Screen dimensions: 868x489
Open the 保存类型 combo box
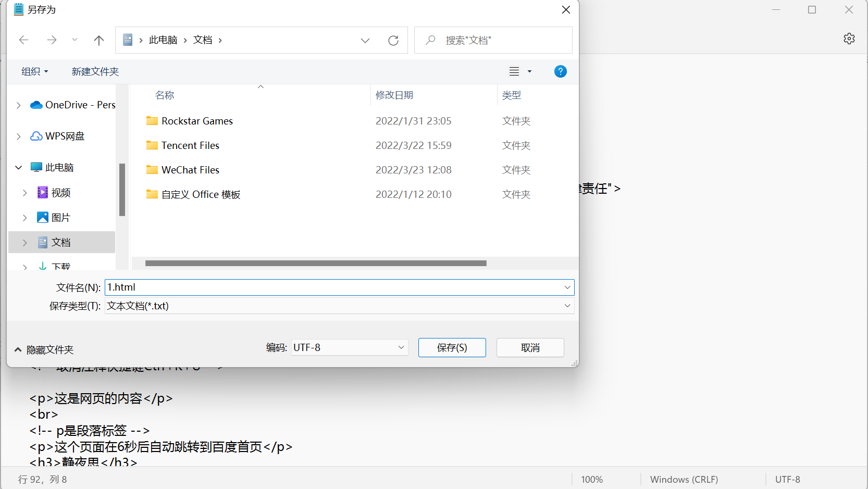tap(340, 306)
